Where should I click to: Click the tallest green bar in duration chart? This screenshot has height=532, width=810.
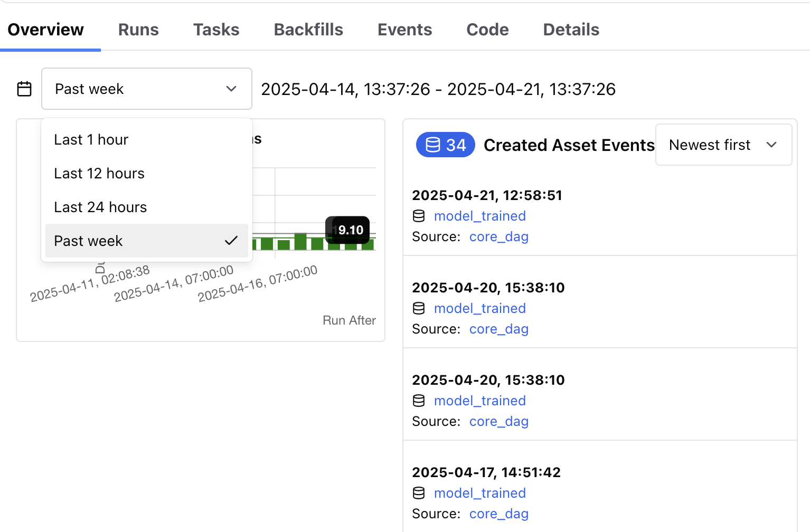point(300,242)
